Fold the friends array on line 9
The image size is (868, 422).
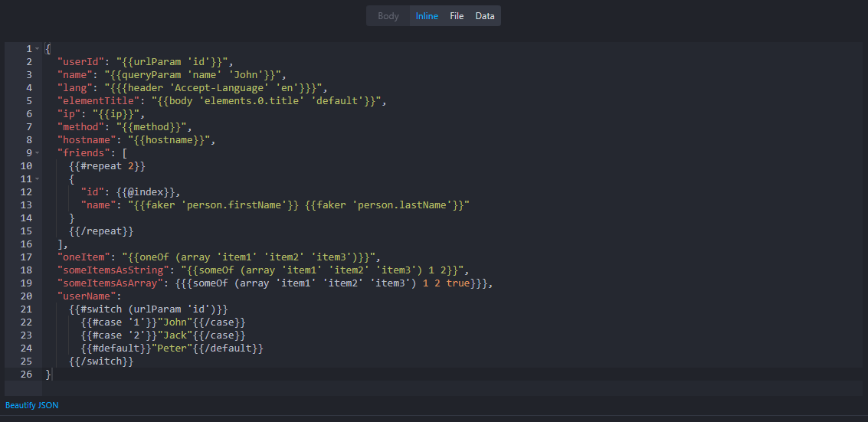click(37, 153)
